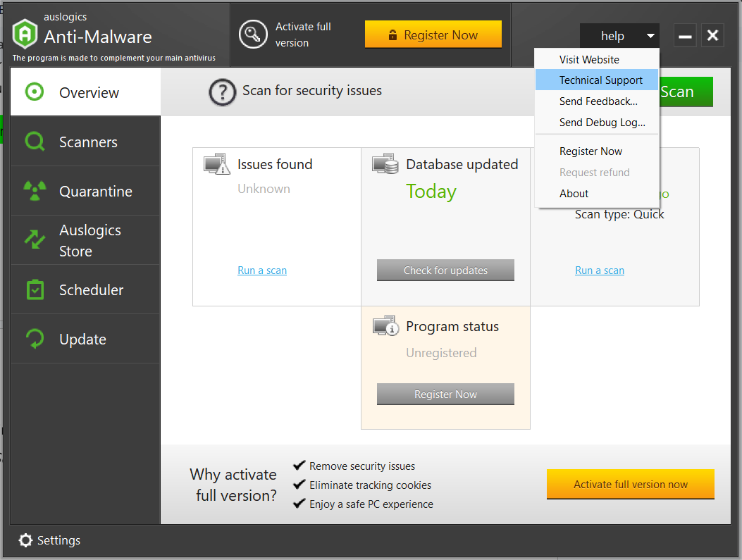The image size is (742, 560).
Task: Click the yellow Register Now button
Action: [x=433, y=33]
